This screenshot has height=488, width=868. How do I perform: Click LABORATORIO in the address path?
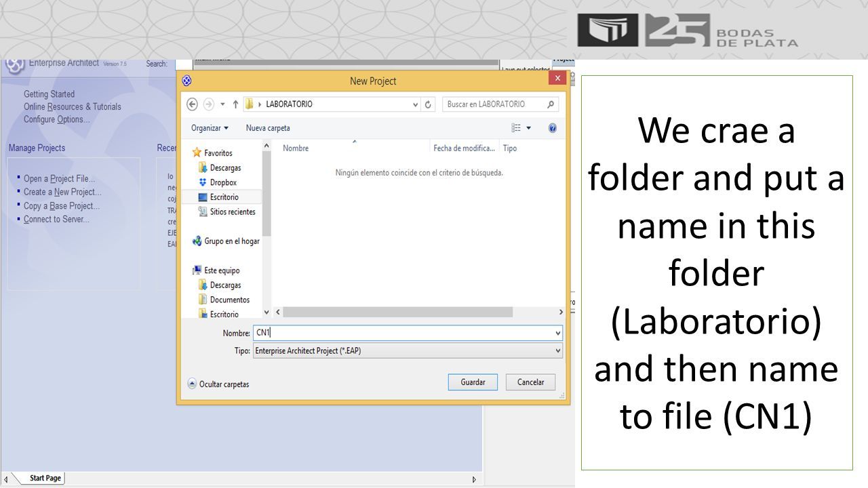pos(289,104)
